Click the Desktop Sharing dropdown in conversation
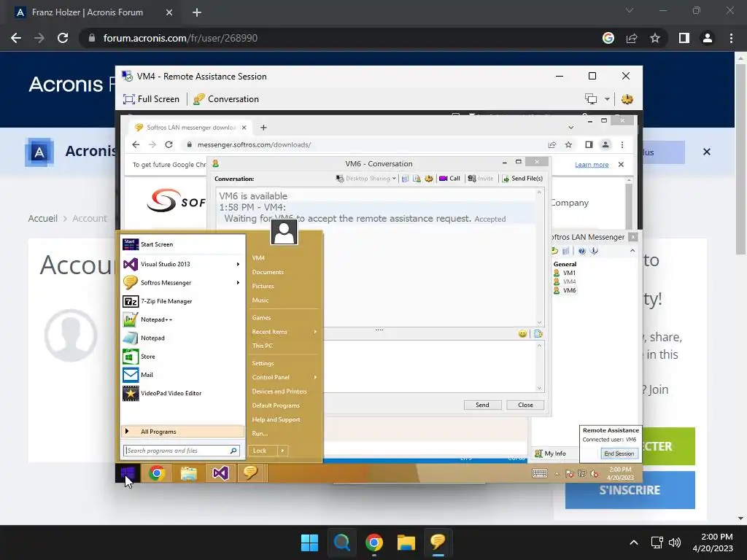 366,179
